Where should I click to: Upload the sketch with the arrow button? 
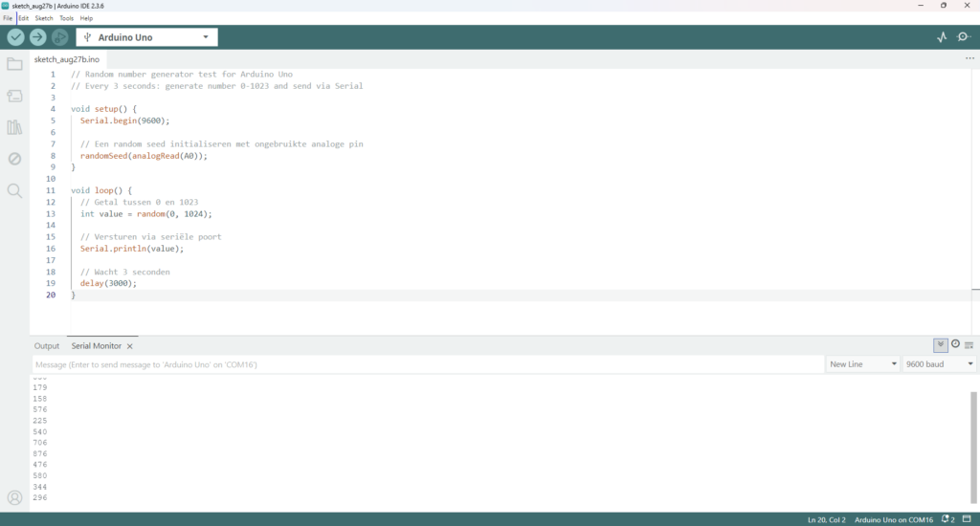tap(37, 37)
